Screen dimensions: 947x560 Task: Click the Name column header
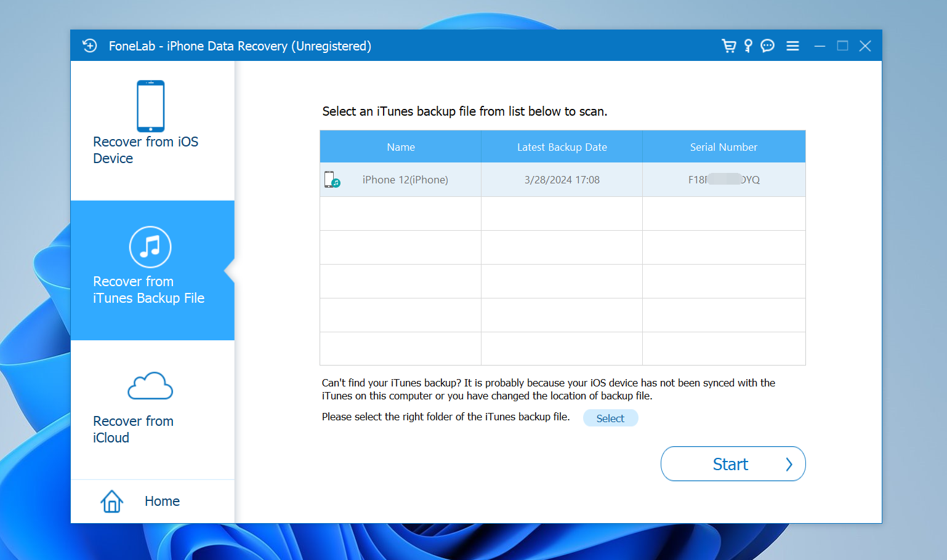coord(401,147)
